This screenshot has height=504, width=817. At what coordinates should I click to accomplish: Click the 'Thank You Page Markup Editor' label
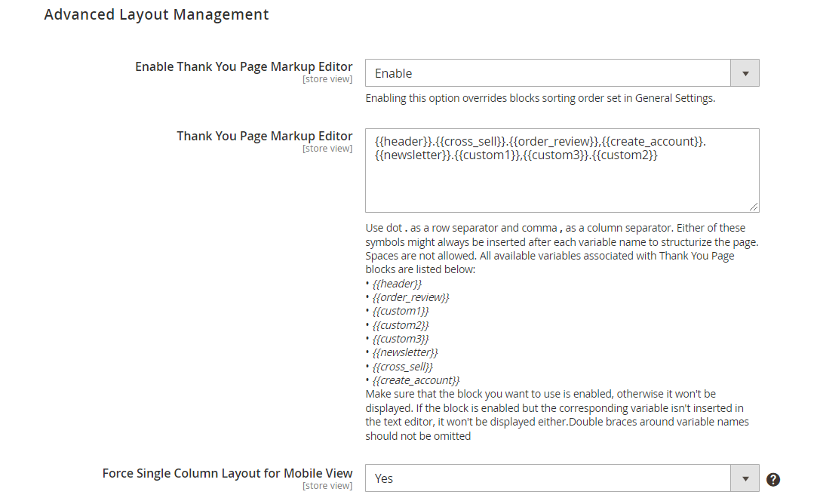[x=264, y=136]
